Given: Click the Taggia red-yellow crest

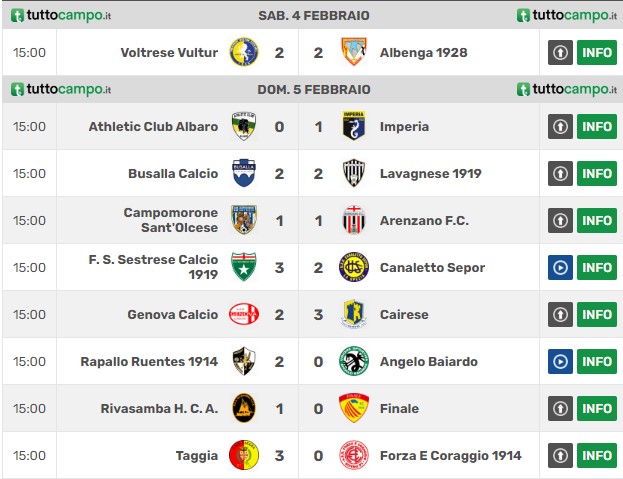Looking at the screenshot, I should pos(244,455).
